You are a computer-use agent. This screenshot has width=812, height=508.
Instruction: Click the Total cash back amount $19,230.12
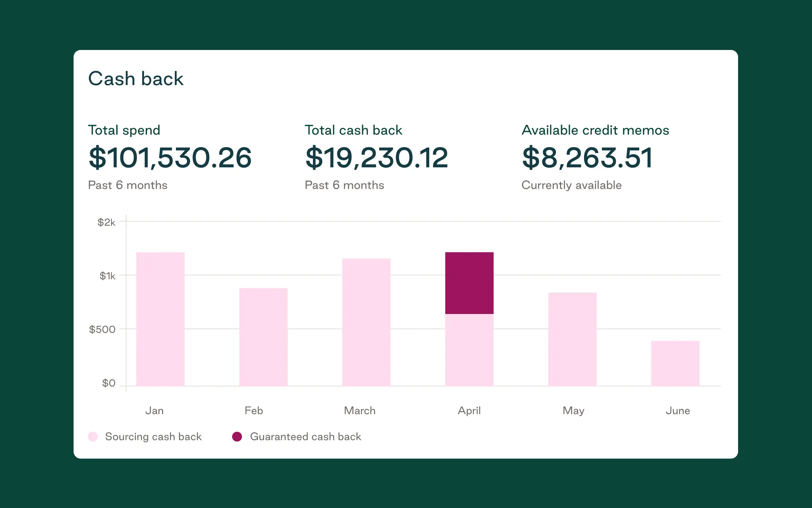click(377, 158)
